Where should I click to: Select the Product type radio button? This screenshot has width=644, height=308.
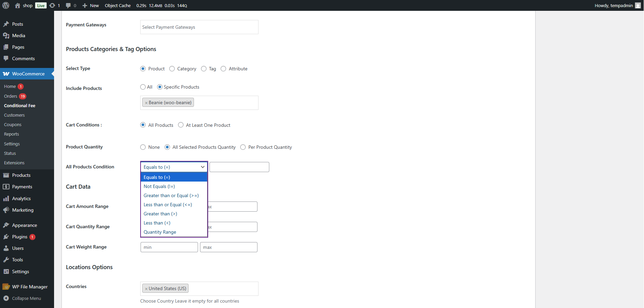pyautogui.click(x=143, y=69)
